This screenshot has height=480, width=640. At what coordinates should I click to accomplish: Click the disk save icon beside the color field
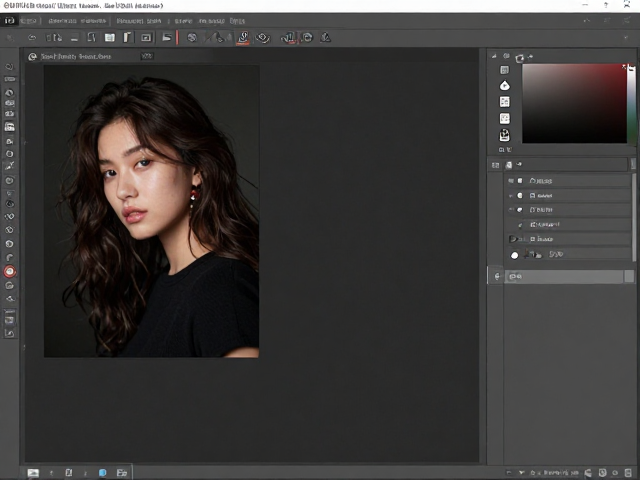tap(504, 135)
